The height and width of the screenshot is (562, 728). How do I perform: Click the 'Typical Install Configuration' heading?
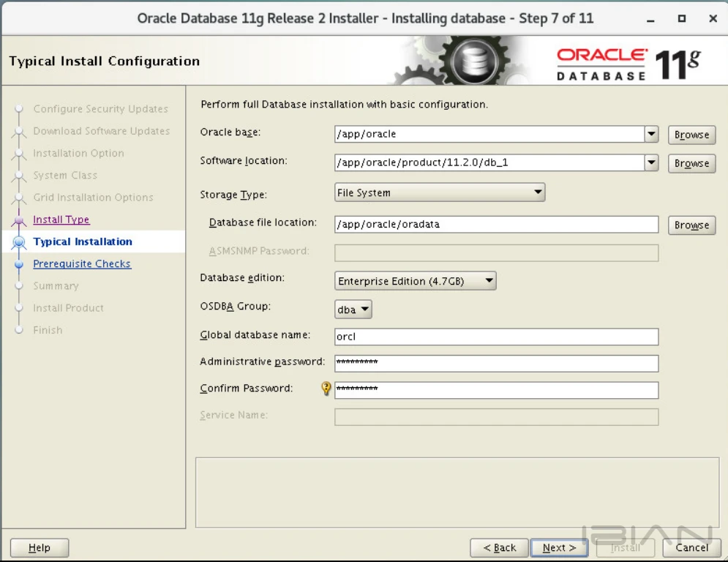click(x=105, y=61)
